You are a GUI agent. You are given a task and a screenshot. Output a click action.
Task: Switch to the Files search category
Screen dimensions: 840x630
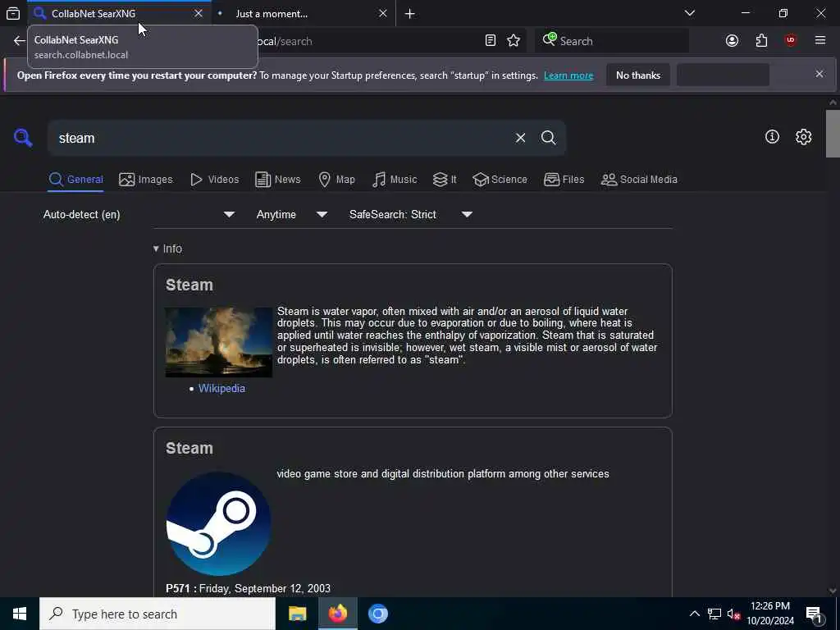(564, 180)
